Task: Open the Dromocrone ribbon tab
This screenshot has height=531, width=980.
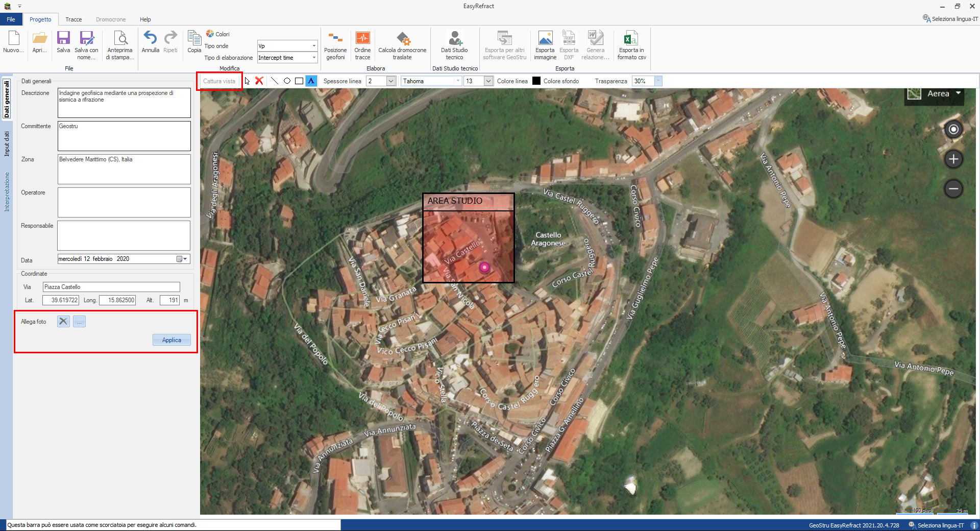Action: click(x=111, y=19)
